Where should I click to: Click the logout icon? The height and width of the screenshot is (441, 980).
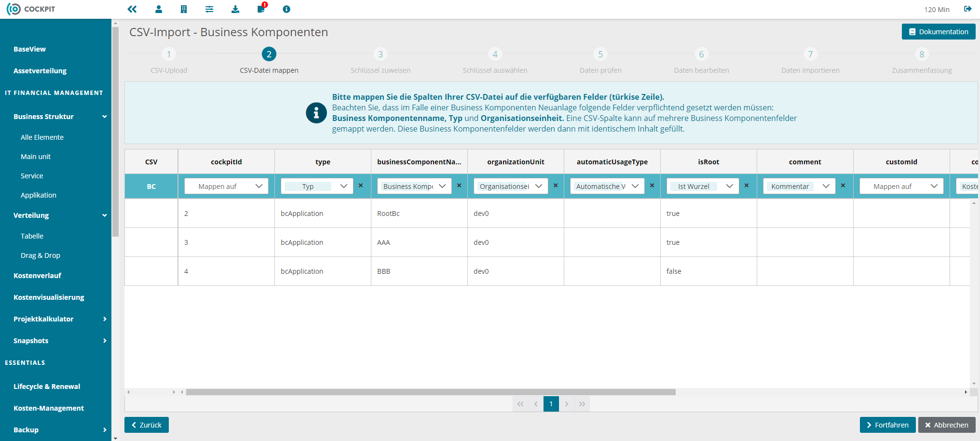pyautogui.click(x=968, y=9)
